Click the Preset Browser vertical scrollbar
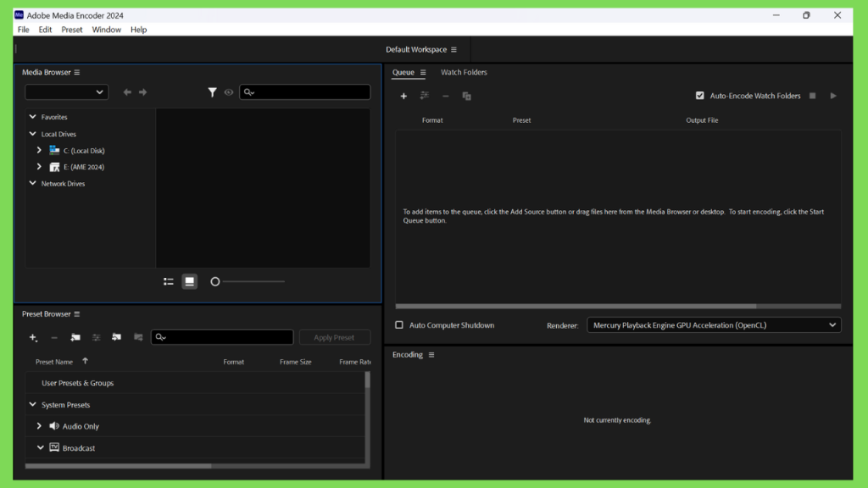868x488 pixels. 367,380
